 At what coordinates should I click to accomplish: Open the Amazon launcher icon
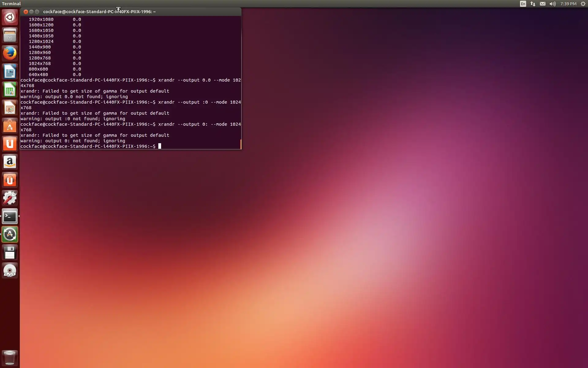10,162
